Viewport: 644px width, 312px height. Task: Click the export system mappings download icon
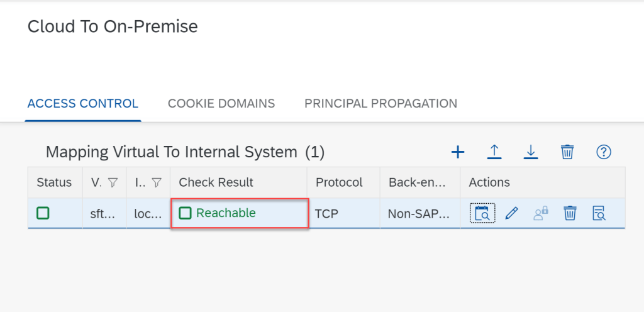531,152
